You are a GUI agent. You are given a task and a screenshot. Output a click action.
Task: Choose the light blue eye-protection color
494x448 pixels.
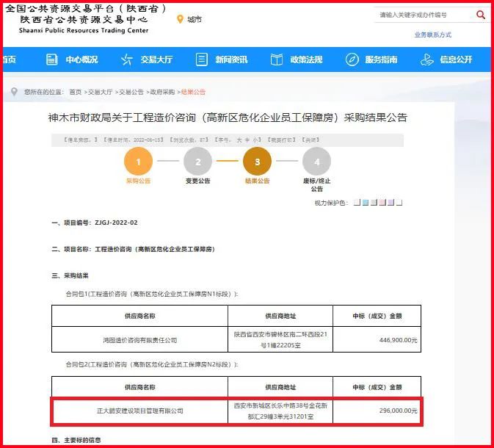point(366,202)
